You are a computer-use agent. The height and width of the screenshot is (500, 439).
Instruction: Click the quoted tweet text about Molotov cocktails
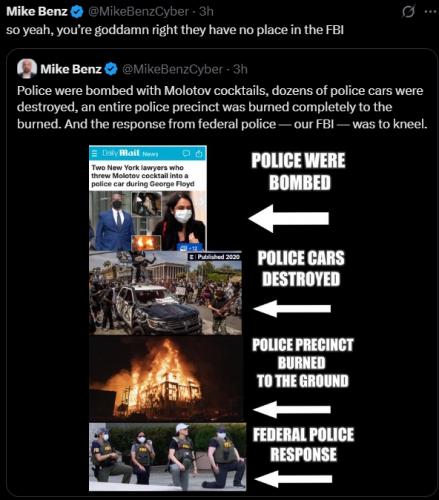[x=222, y=107]
